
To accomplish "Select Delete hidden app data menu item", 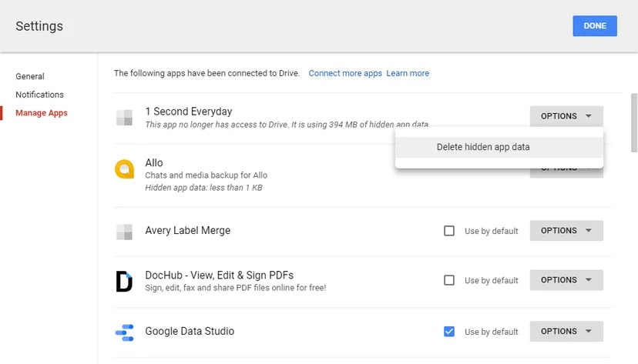I will click(x=483, y=147).
